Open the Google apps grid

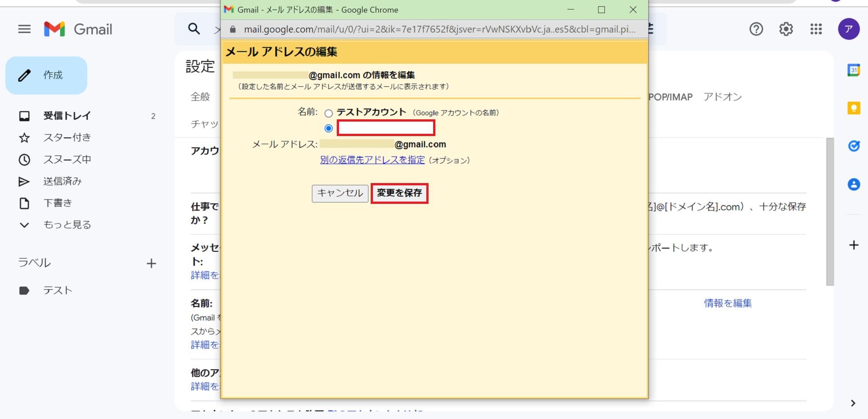(816, 29)
